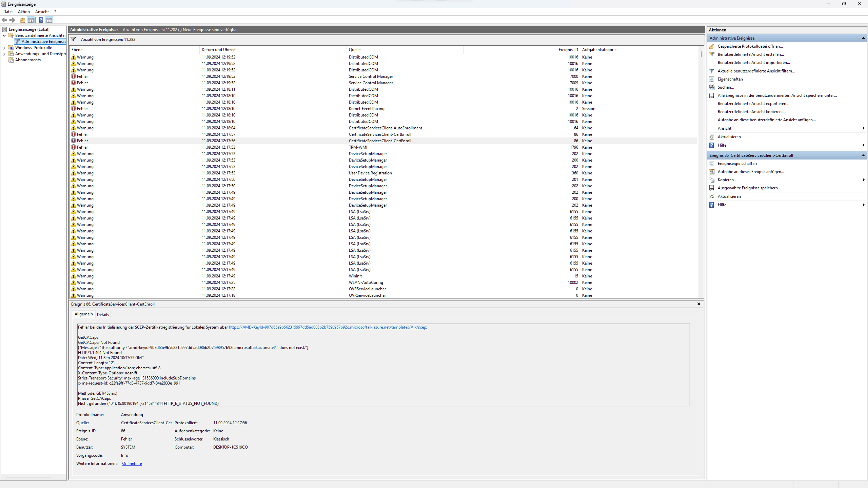Sort by the Quelle column header
868x488 pixels.
[x=405, y=50]
